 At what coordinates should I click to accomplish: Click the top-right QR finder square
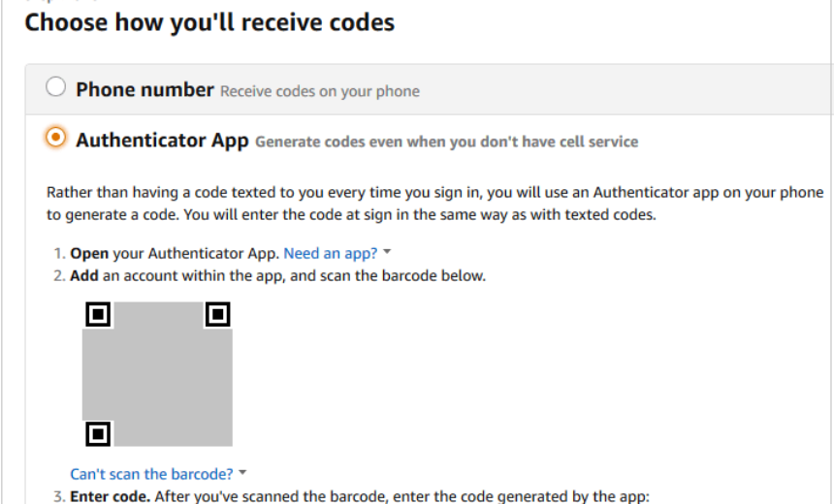click(217, 314)
